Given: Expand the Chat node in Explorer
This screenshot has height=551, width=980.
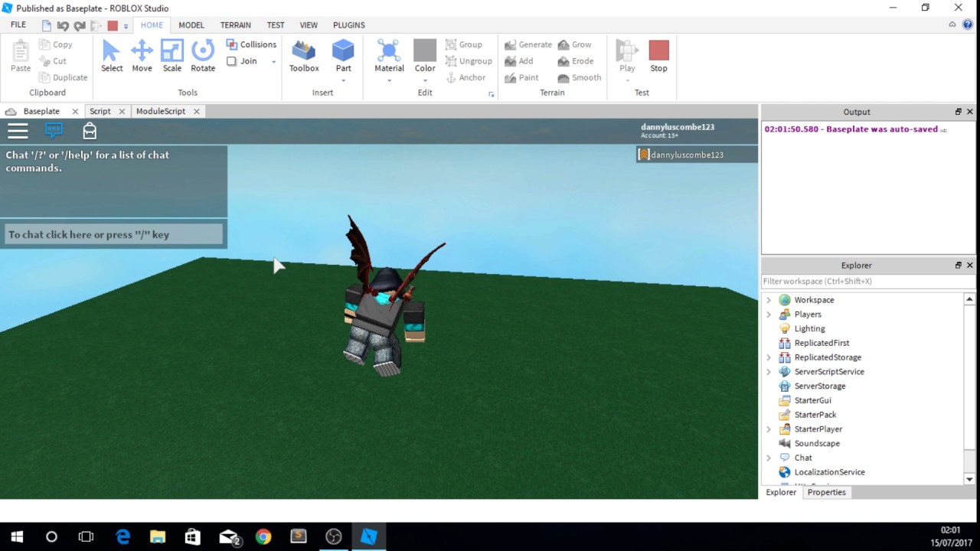Looking at the screenshot, I should tap(769, 458).
